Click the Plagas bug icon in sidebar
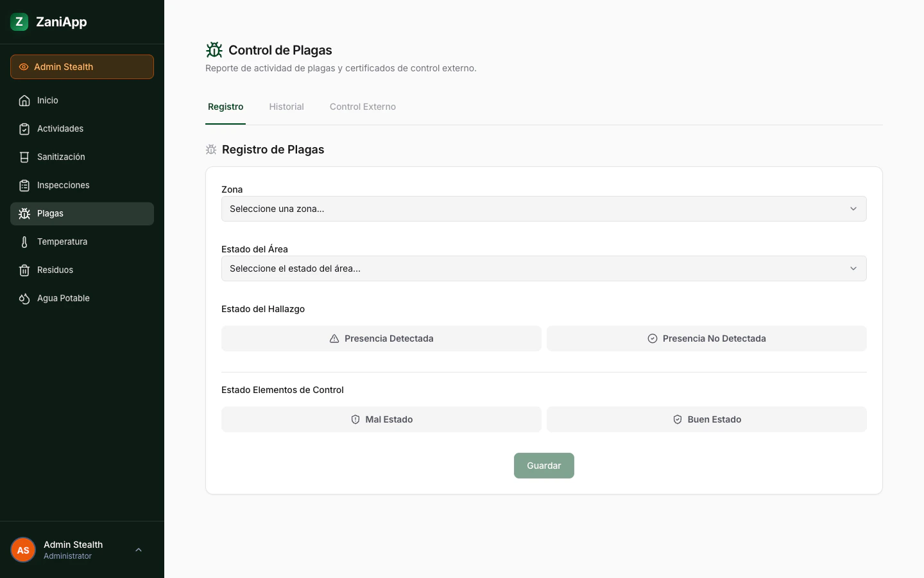The width and height of the screenshot is (924, 578). [24, 213]
